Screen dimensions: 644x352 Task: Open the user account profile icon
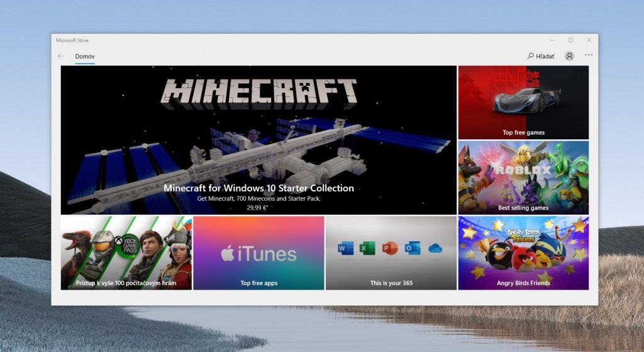pyautogui.click(x=569, y=56)
